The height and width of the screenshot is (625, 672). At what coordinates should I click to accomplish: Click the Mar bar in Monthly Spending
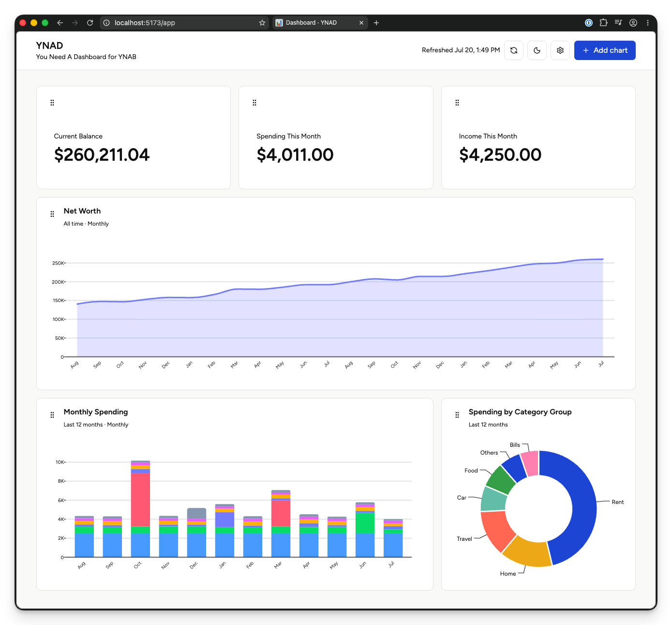pos(281,523)
